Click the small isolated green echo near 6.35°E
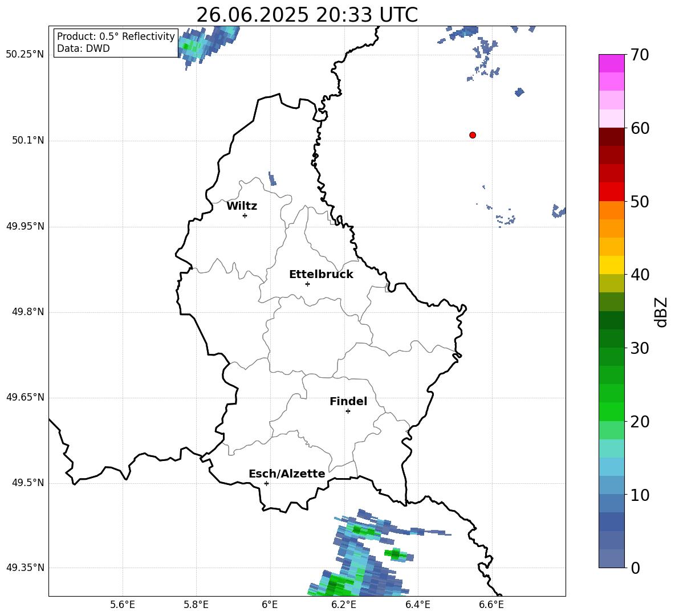 point(398,554)
